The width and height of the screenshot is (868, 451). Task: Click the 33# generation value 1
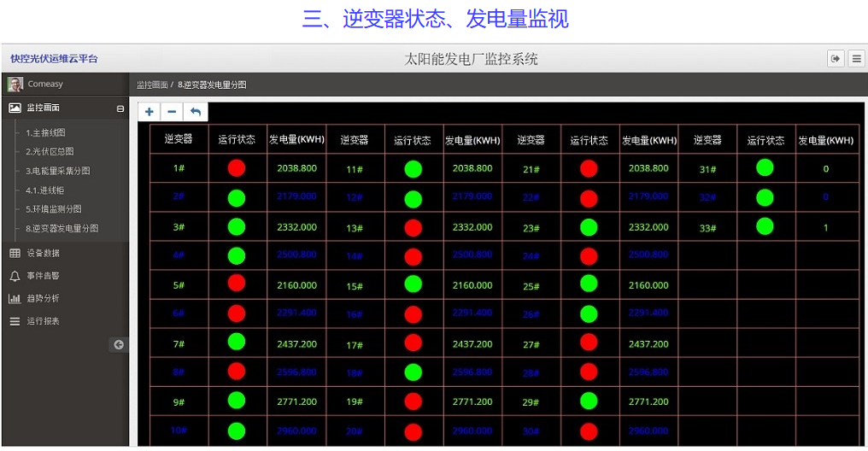(x=825, y=227)
